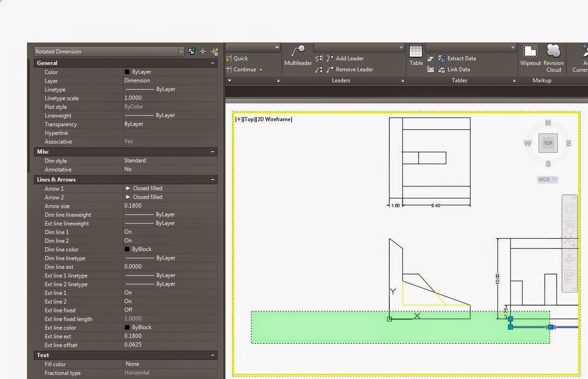
Task: Click the Extract Data icon
Action: [x=442, y=58]
